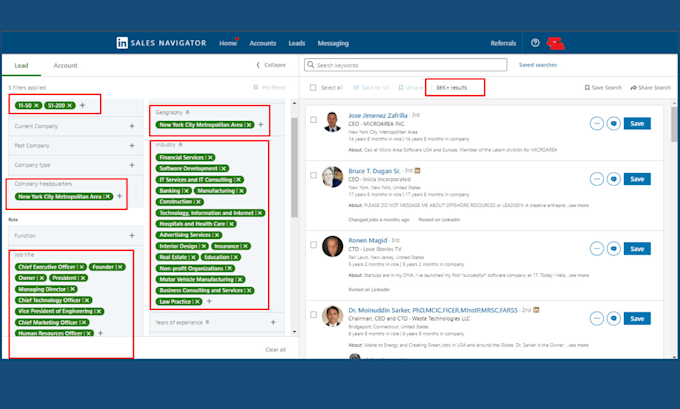Screen dimensions: 680x409
Task: Remove the 51-200 company size filter chip
Action: tap(69, 105)
